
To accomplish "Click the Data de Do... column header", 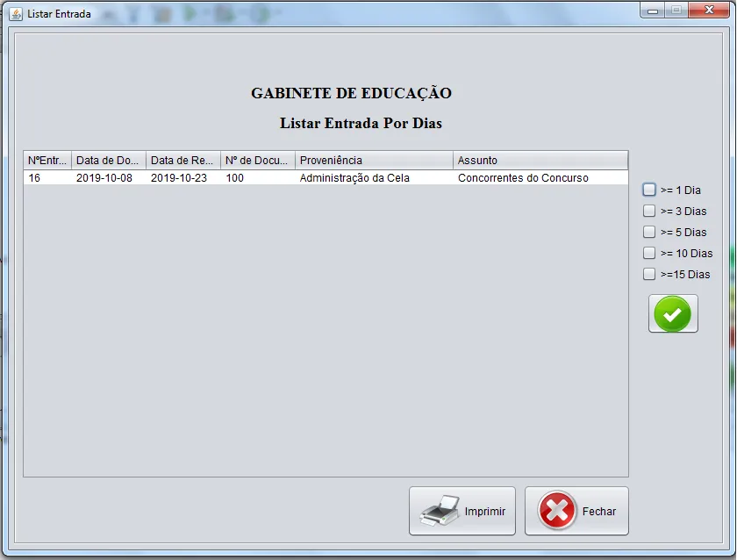I will [x=109, y=161].
